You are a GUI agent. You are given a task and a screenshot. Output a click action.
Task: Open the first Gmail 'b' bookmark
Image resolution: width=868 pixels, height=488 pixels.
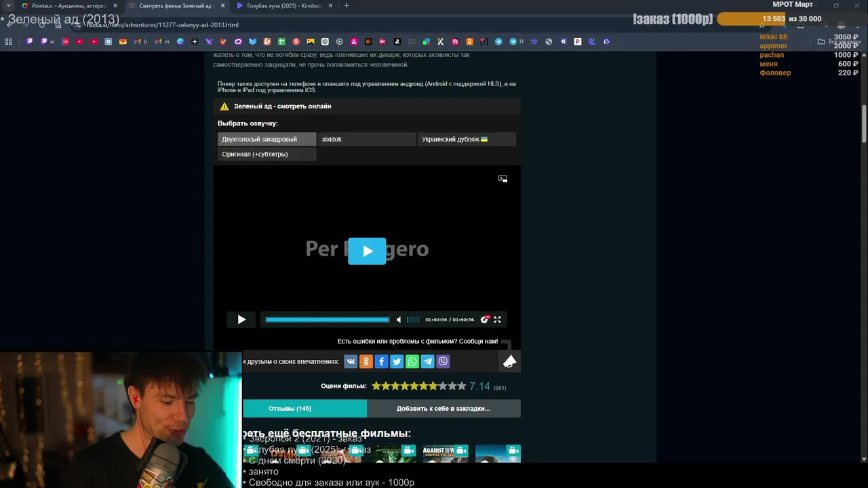click(140, 41)
